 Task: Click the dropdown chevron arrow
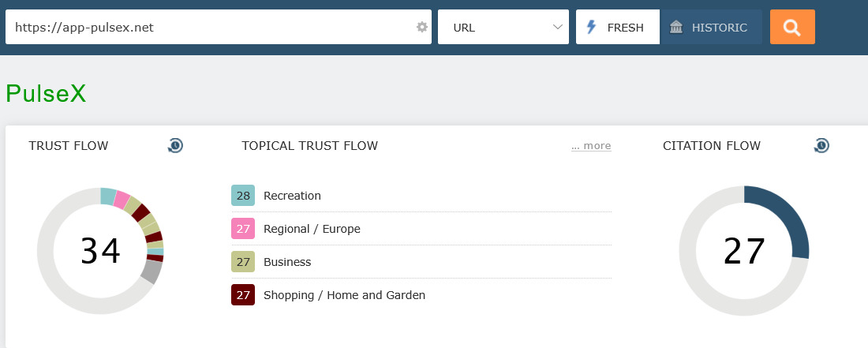559,28
